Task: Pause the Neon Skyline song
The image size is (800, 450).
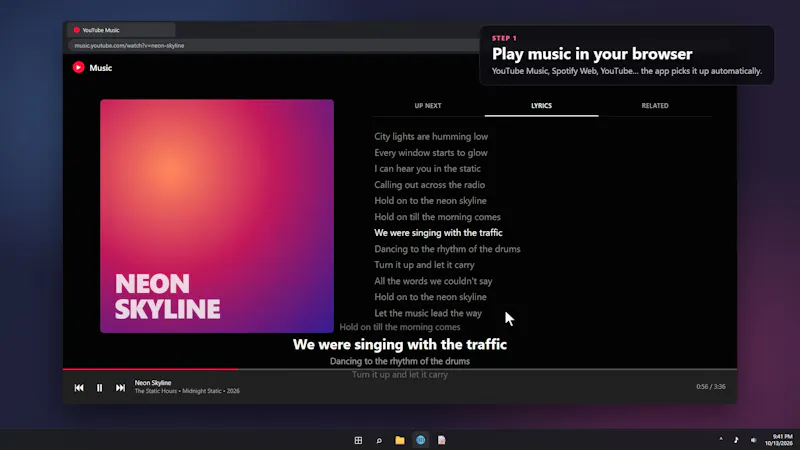Action: (x=99, y=388)
